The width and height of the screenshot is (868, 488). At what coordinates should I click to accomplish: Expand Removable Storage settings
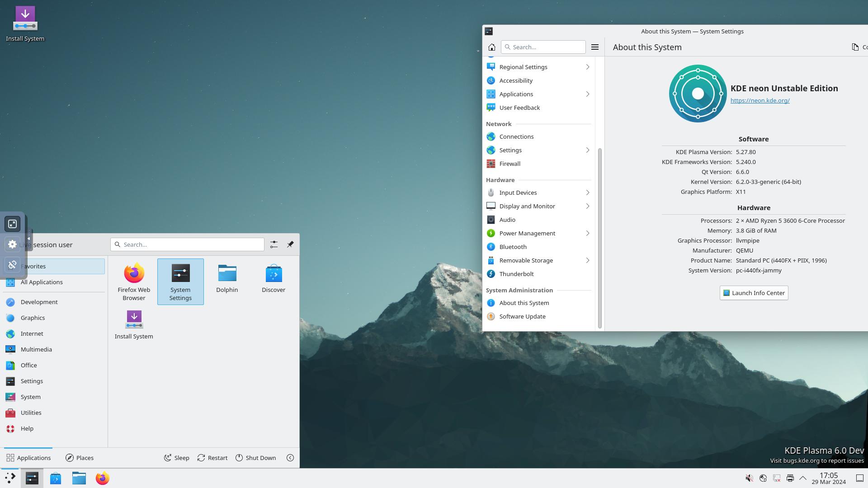[538, 260]
